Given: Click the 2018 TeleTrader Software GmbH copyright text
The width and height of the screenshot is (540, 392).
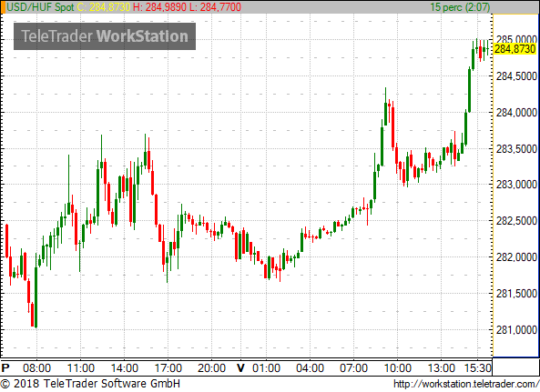Looking at the screenshot, I should coord(90,384).
